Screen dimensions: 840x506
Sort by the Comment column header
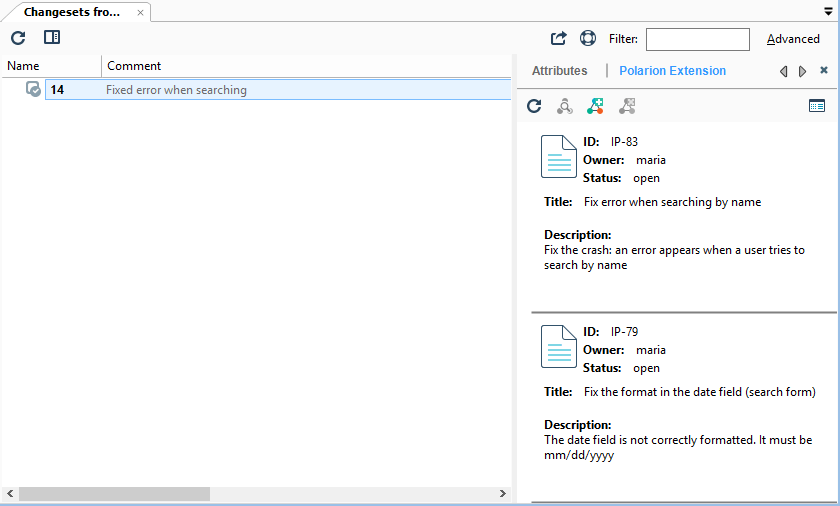[306, 66]
